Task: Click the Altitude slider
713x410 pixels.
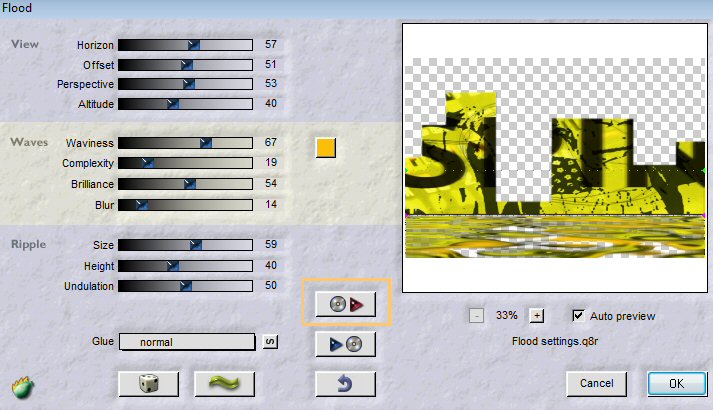Action: [185, 104]
